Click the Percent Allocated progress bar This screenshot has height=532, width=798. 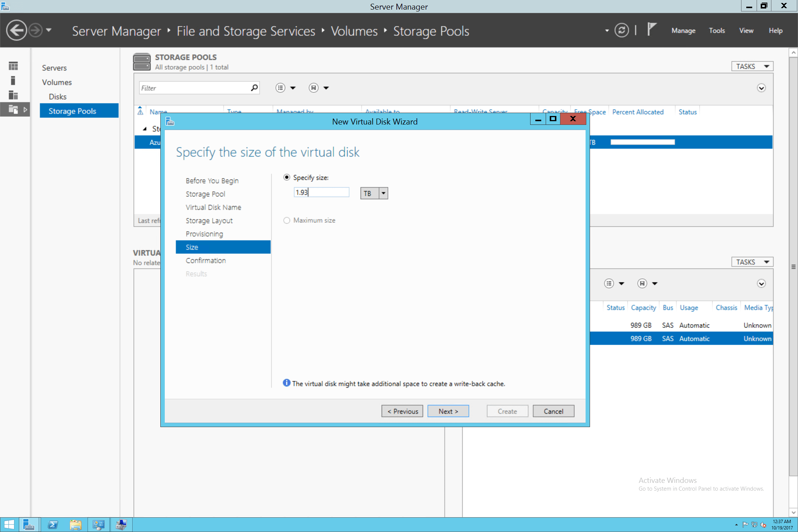tap(643, 142)
